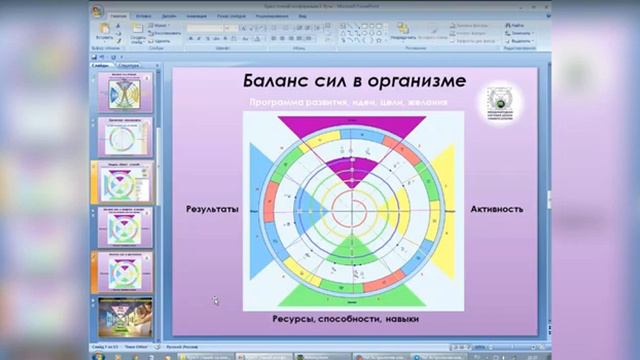Screen dimensions: 640x360
Task: Click the Align Right paragraph icon
Action: [x=291, y=39]
